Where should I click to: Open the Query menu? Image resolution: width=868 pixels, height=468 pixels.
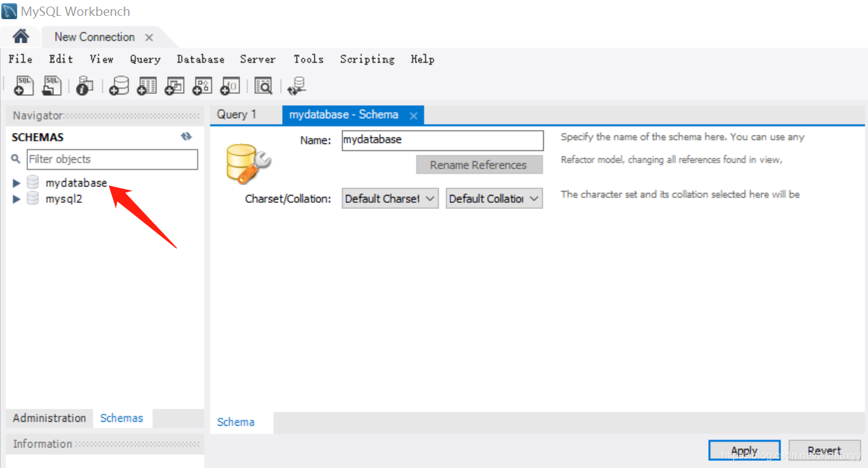point(145,59)
